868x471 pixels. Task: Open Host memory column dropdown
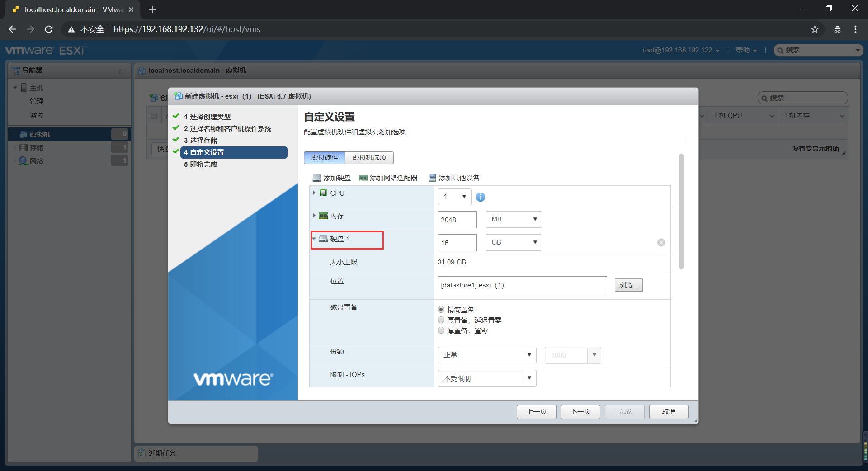coord(842,116)
